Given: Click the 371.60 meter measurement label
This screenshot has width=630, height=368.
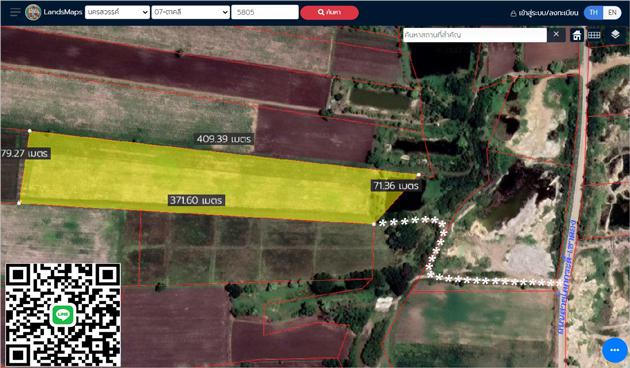Looking at the screenshot, I should point(196,200).
